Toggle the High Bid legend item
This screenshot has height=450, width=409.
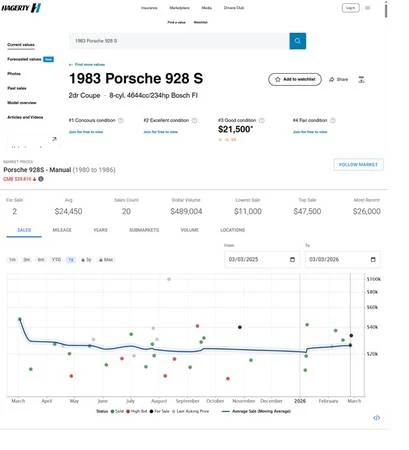[137, 411]
